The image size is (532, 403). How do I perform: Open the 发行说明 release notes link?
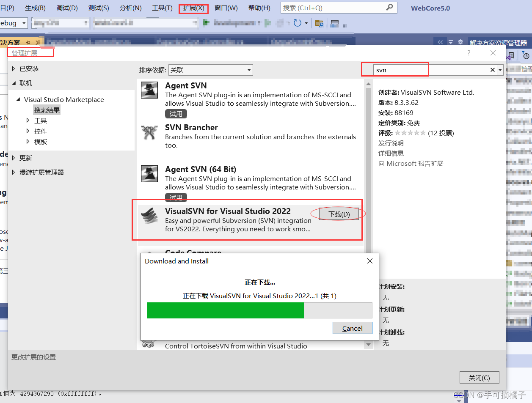[391, 143]
